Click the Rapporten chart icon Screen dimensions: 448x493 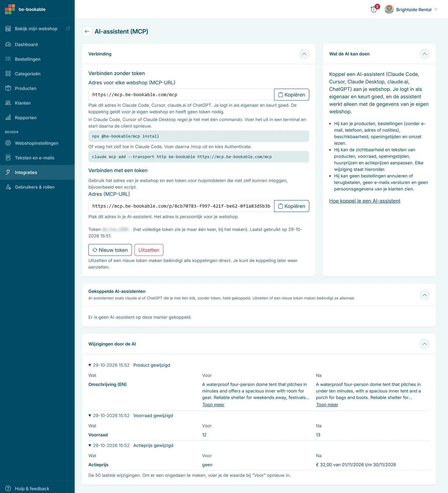click(x=8, y=117)
